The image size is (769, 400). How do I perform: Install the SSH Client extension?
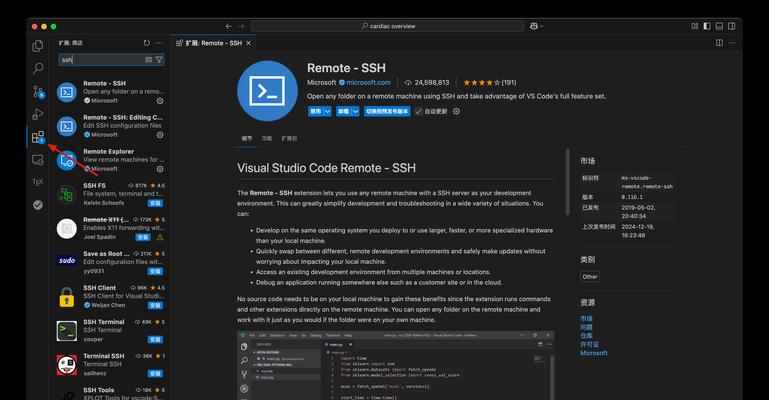tap(155, 305)
